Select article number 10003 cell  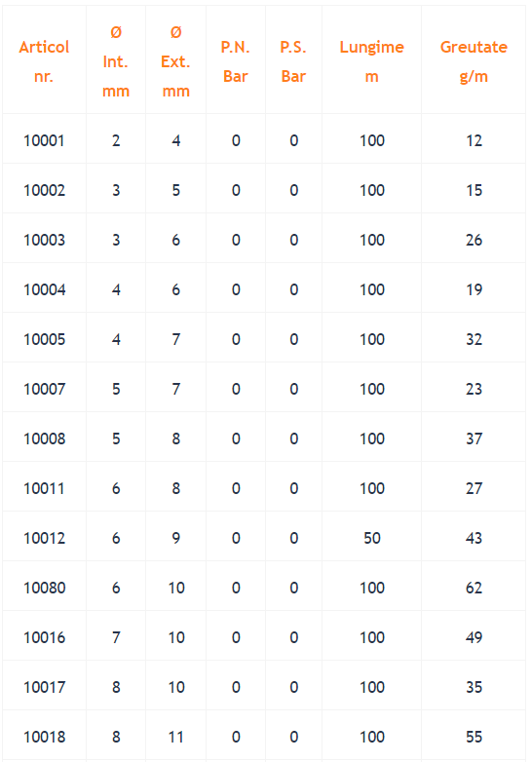(44, 240)
